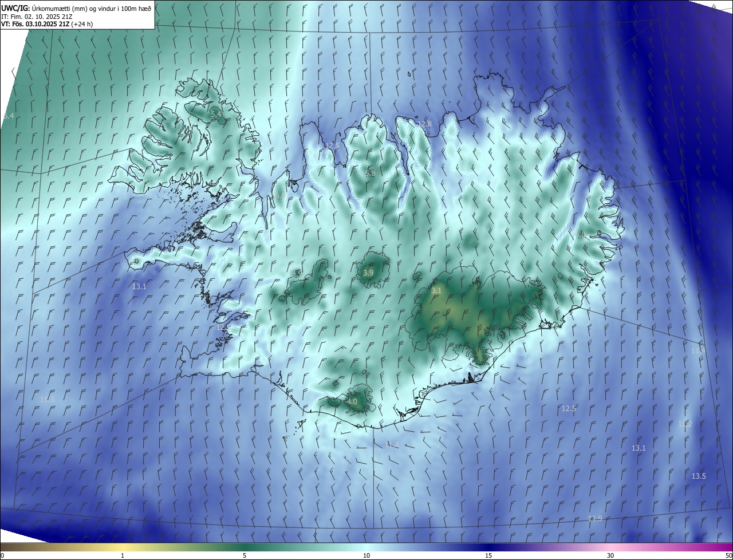Viewport: 733px width, 560px height.
Task: Click the color scale at tick 5
Action: [245, 555]
